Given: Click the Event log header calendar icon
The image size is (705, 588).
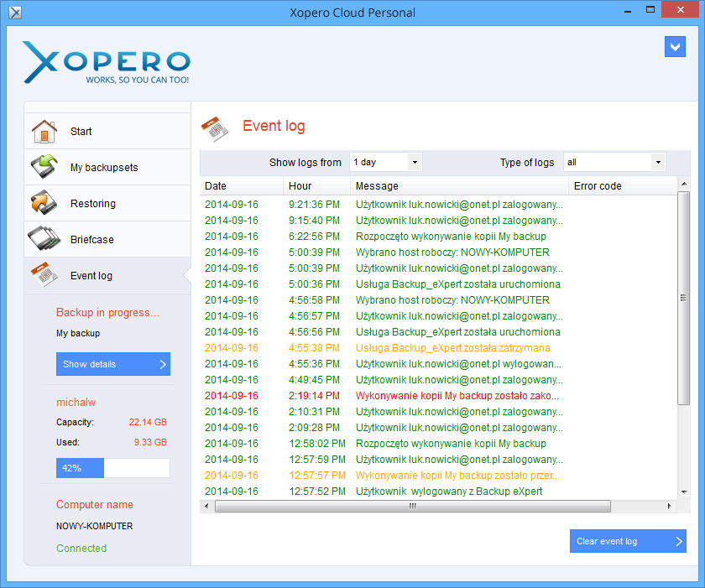Looking at the screenshot, I should pyautogui.click(x=215, y=129).
